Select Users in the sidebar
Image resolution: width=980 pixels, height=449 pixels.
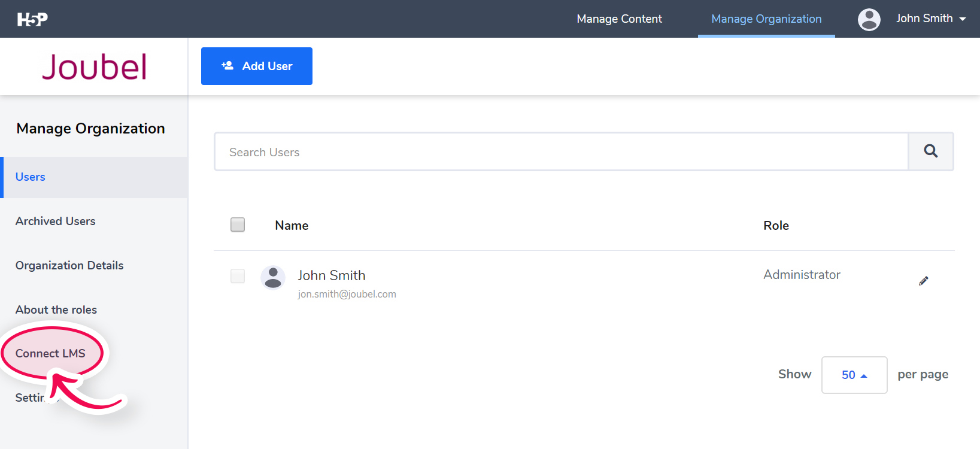tap(31, 177)
